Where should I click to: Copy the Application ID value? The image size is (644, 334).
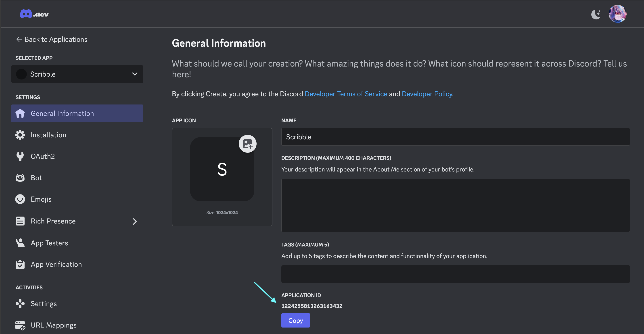click(x=296, y=320)
